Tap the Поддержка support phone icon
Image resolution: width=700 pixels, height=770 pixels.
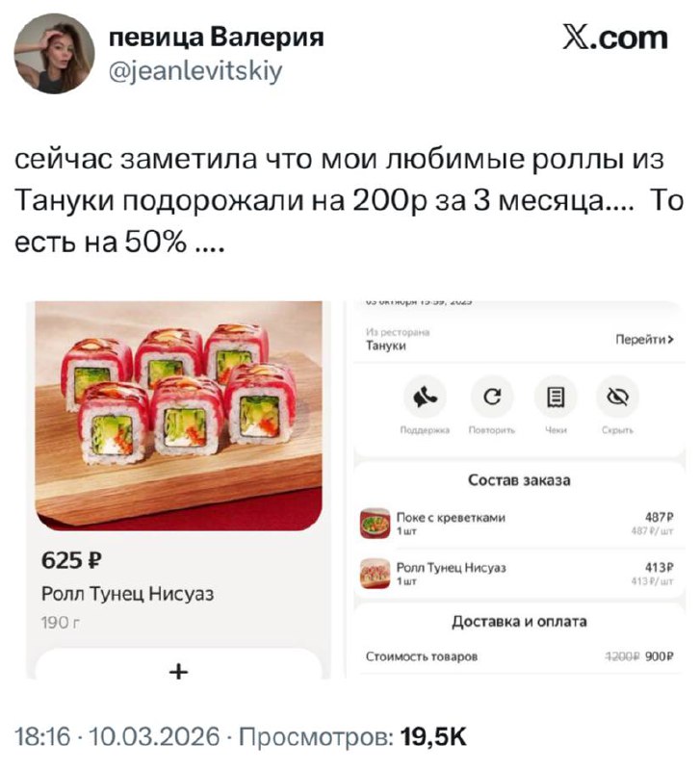click(x=425, y=397)
